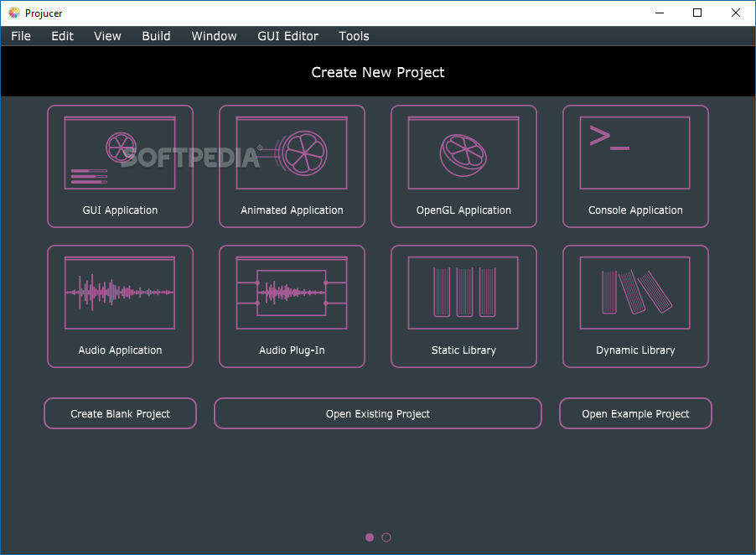Click the Projucer app icon in title bar
The height and width of the screenshot is (555, 756).
(14, 13)
